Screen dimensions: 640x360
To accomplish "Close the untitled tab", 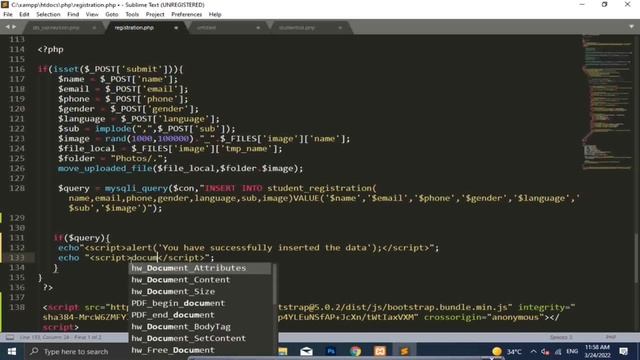I will tap(258, 28).
